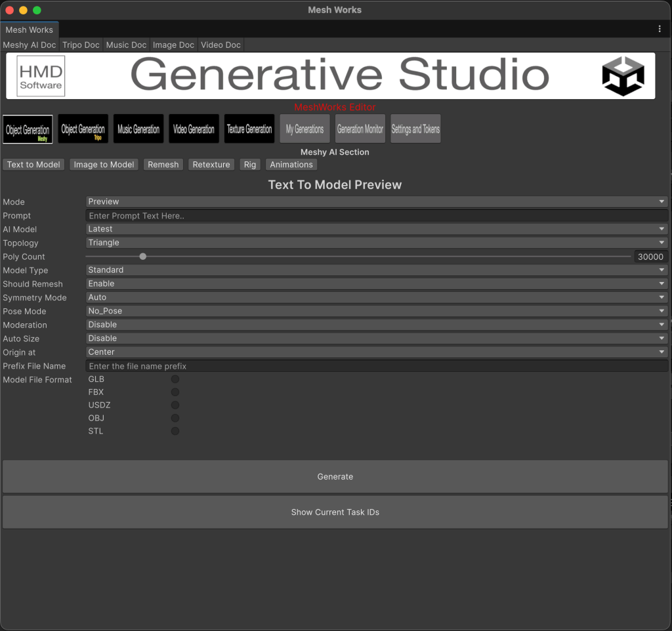The image size is (672, 631).
Task: Open the Mode dropdown set to Preview
Action: tap(377, 202)
